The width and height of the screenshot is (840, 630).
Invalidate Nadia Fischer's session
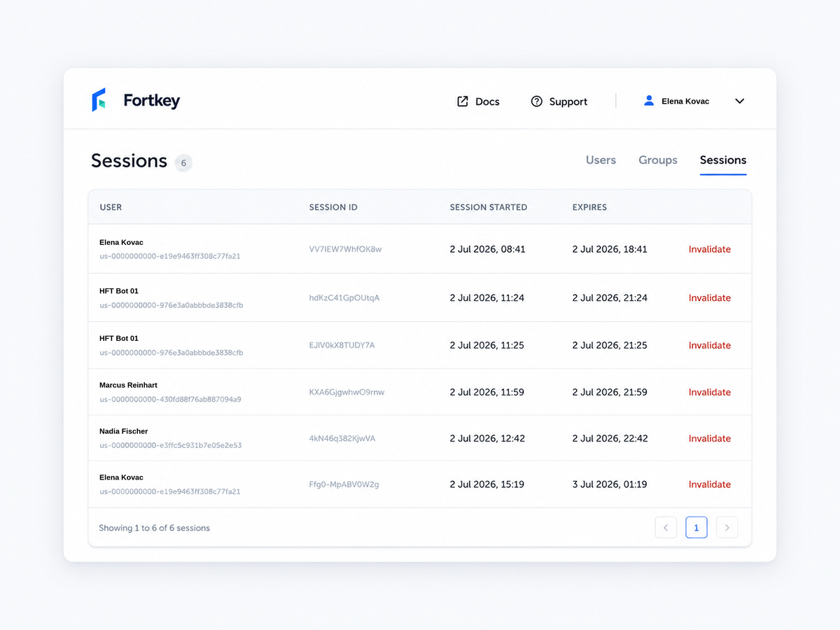pyautogui.click(x=710, y=438)
